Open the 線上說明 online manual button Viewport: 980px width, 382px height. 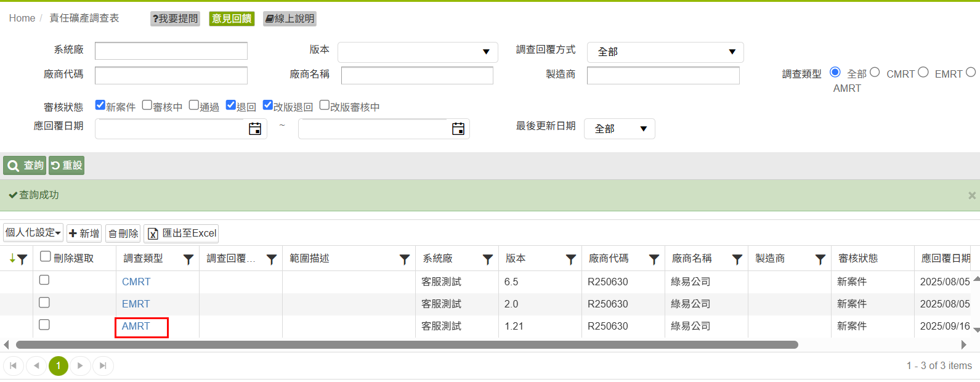pyautogui.click(x=290, y=18)
